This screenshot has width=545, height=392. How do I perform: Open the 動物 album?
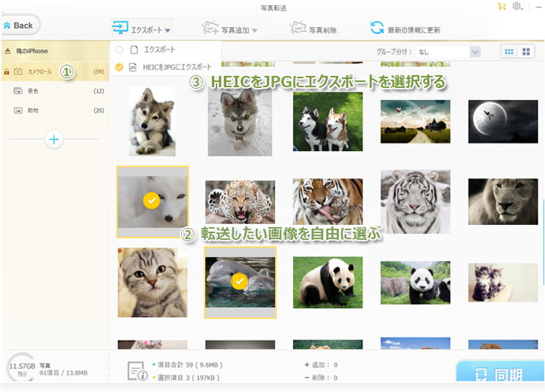pos(33,110)
